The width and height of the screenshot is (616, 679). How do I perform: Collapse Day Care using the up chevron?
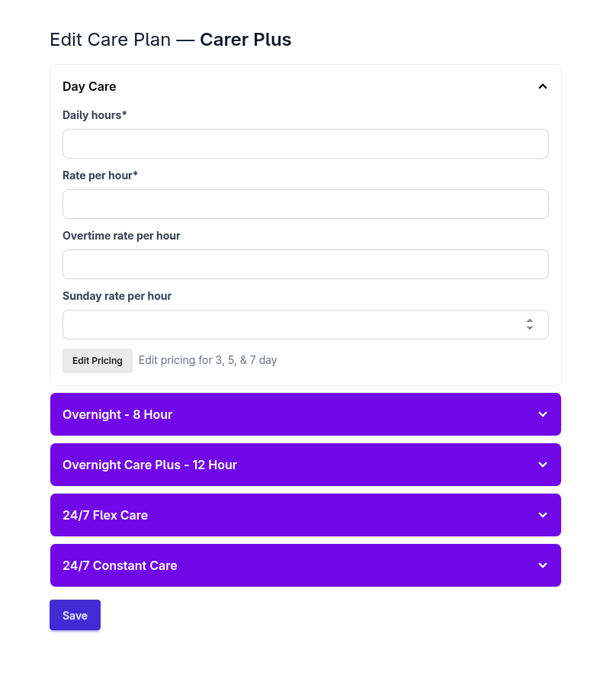[543, 87]
